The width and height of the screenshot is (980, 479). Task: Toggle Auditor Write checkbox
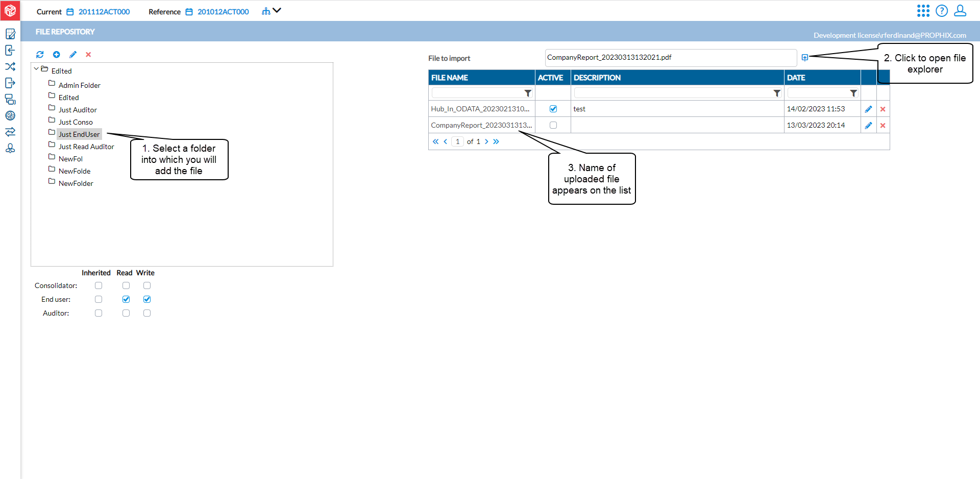click(147, 313)
